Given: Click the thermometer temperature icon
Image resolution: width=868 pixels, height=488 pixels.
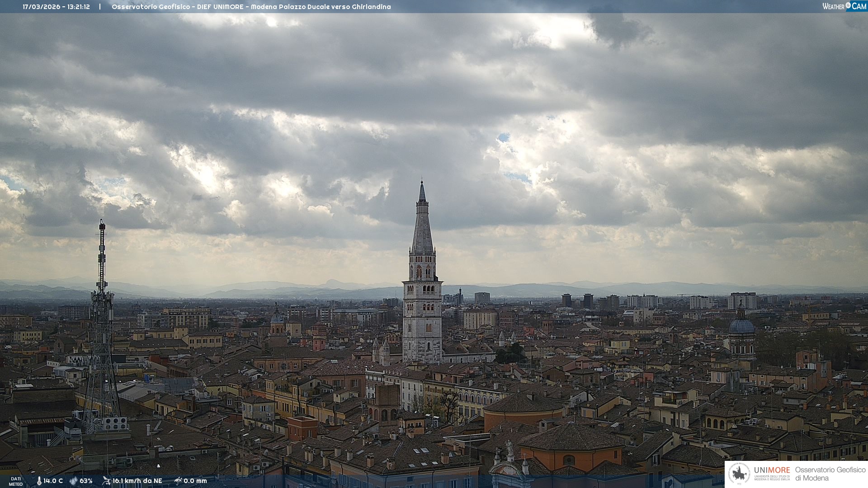Looking at the screenshot, I should (x=39, y=481).
